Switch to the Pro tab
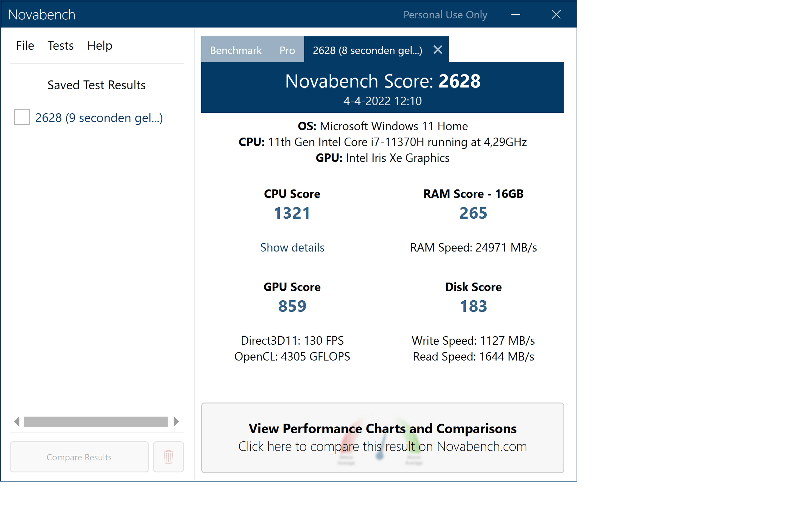This screenshot has width=812, height=508. point(287,50)
